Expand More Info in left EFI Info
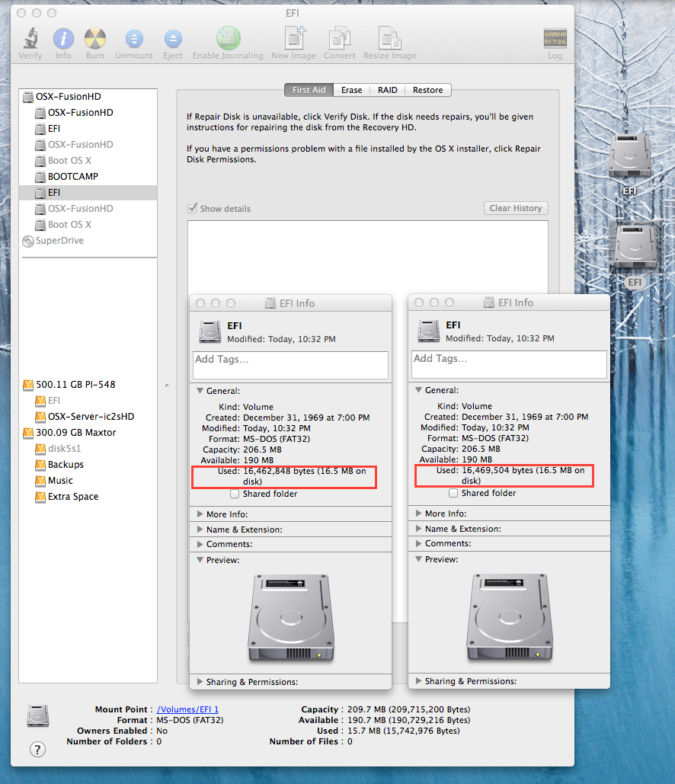675x784 pixels. pos(200,514)
